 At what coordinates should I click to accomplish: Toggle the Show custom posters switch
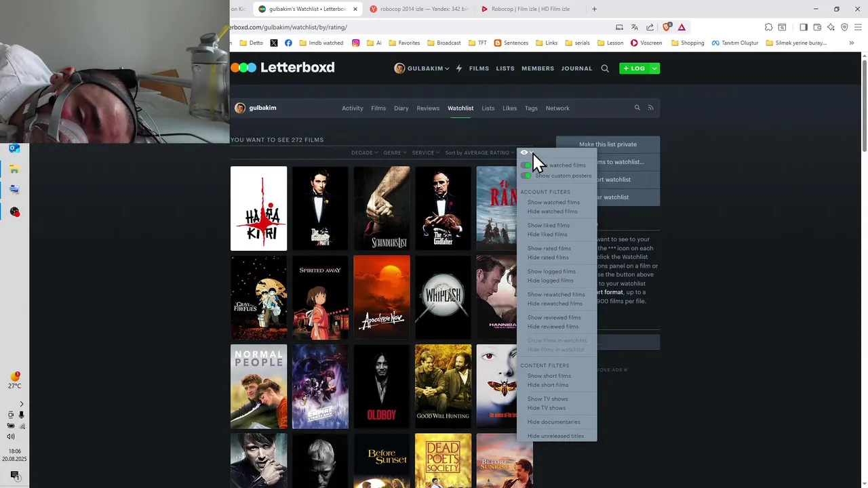click(526, 176)
